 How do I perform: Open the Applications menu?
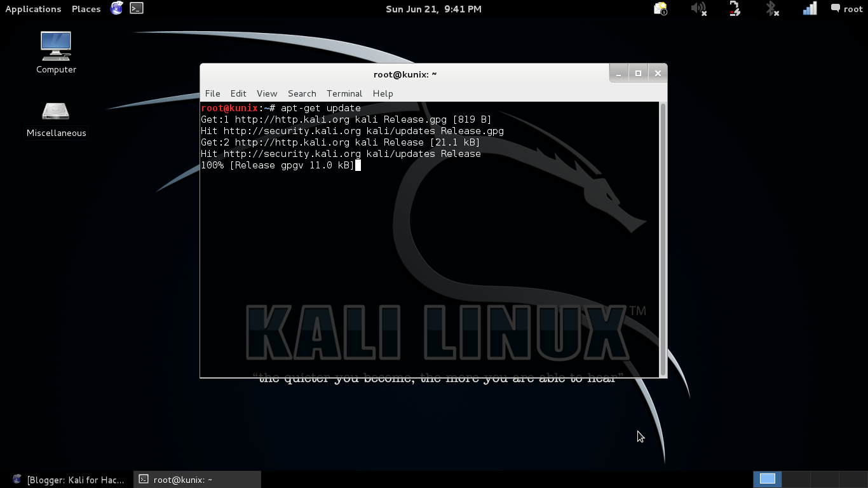point(33,9)
